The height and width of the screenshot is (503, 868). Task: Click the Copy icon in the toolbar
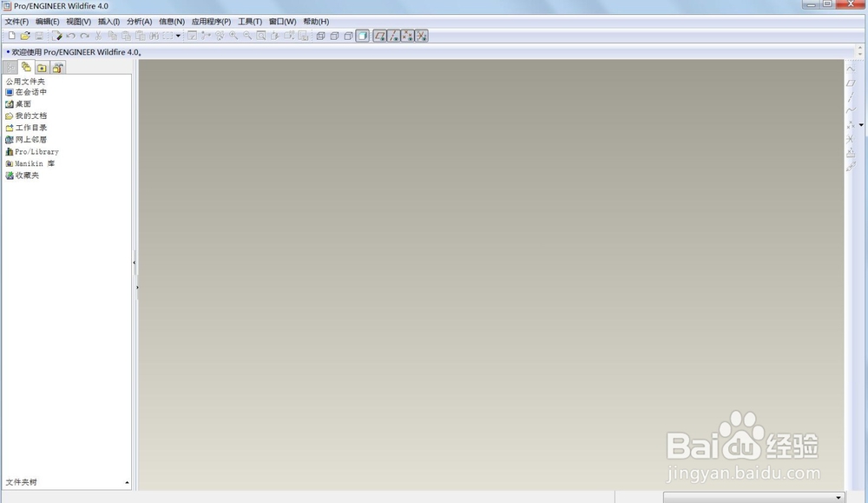[x=112, y=36]
